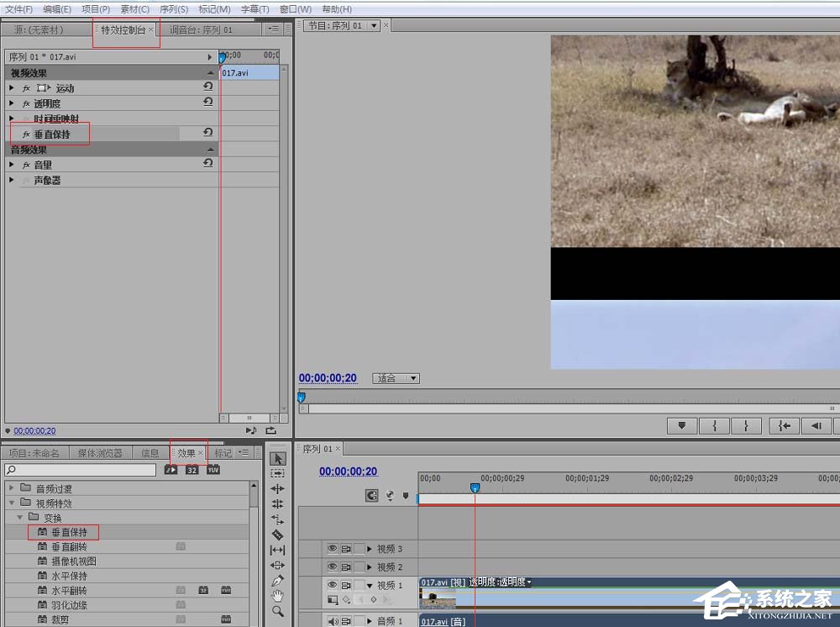The image size is (840, 627).
Task: Select the Ripple Edit tool
Action: (278, 489)
